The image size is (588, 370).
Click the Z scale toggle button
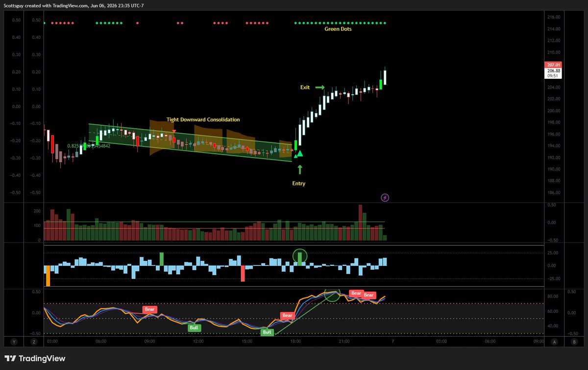tap(34, 342)
